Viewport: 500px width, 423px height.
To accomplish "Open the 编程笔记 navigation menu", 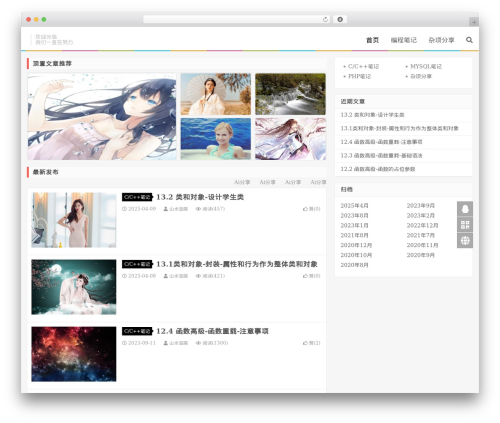I will [404, 40].
